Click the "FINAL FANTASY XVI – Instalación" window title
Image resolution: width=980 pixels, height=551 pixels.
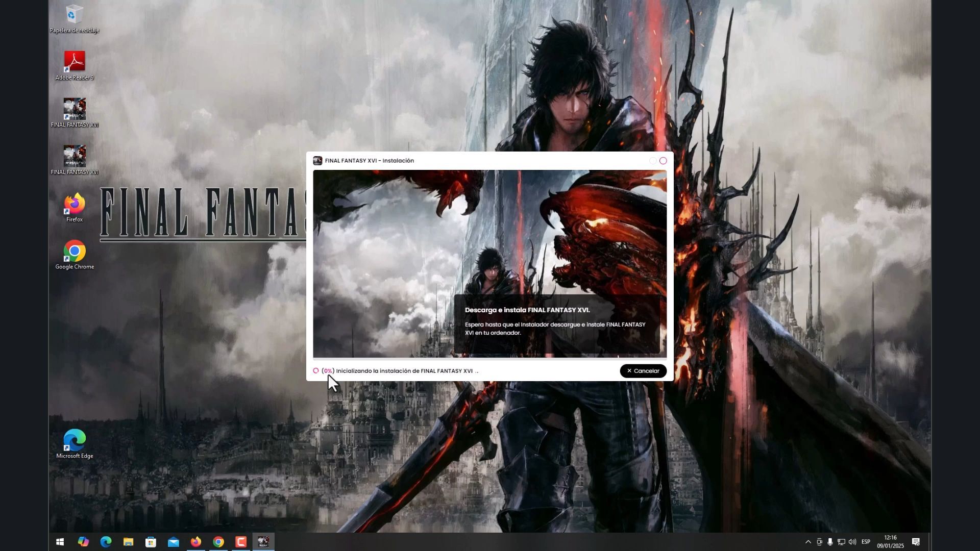370,161
